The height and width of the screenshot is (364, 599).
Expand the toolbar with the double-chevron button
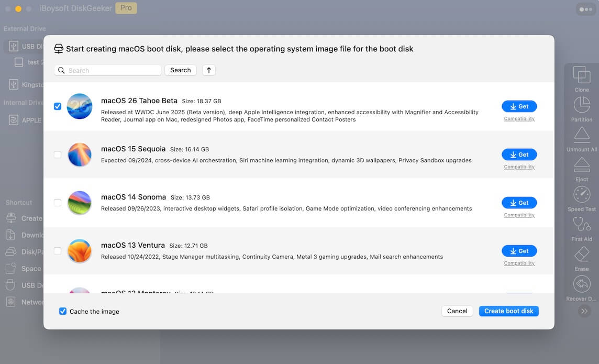pos(584,311)
